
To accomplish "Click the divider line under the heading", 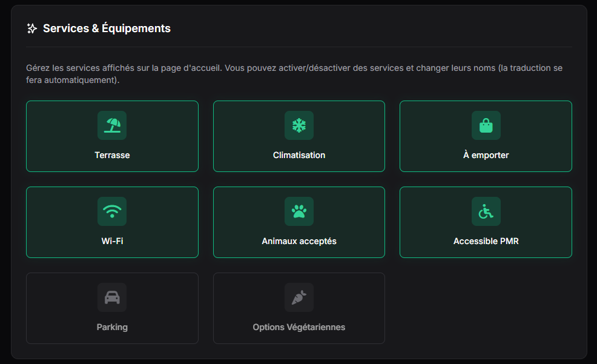I will tap(299, 47).
